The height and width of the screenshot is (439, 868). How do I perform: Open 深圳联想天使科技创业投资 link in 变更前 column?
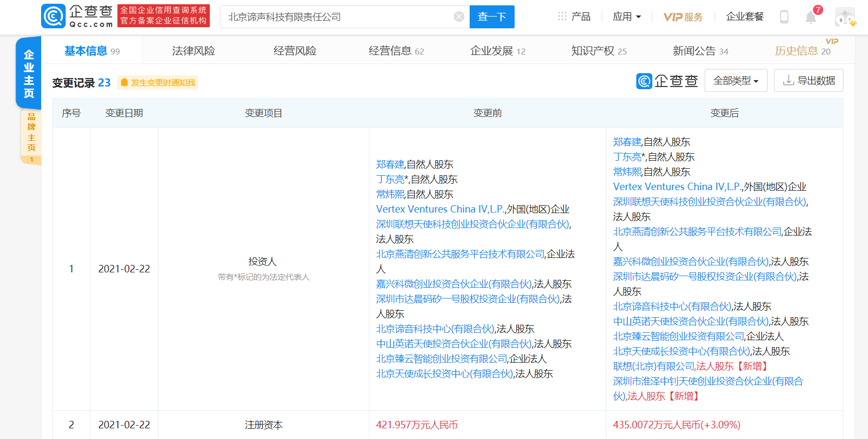pos(472,224)
